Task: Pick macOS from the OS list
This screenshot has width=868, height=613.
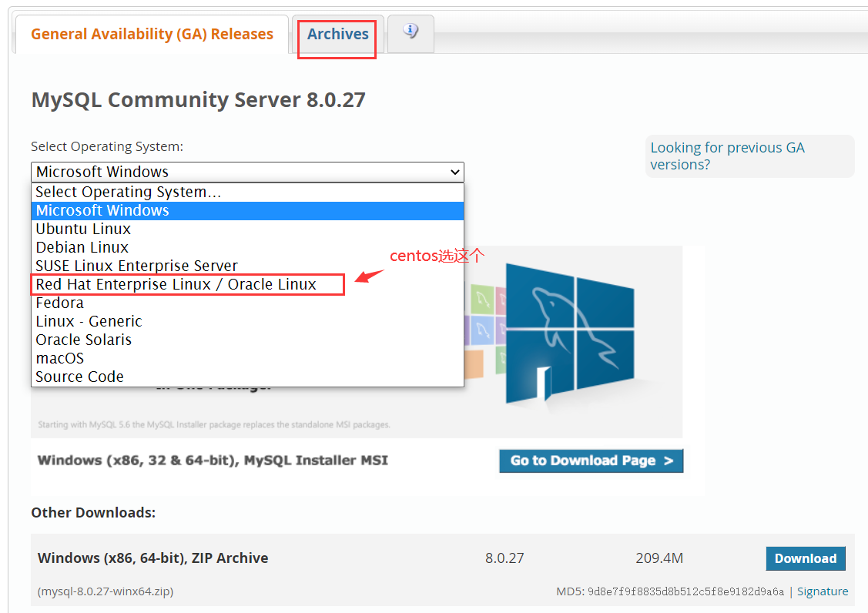Action: pos(247,358)
